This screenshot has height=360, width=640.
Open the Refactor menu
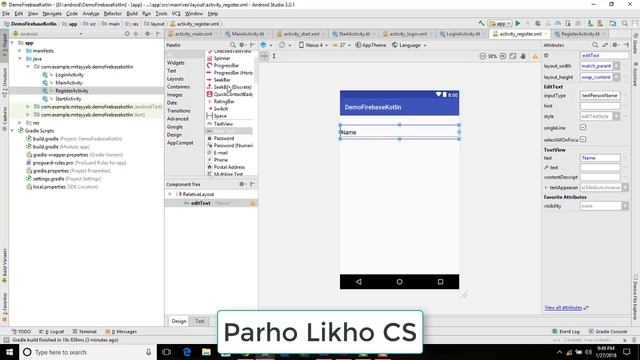[x=113, y=13]
